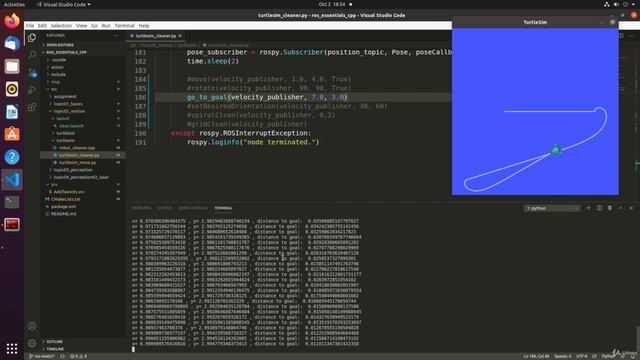
Task: Expand the topic01_basics folder
Action: click(x=68, y=104)
